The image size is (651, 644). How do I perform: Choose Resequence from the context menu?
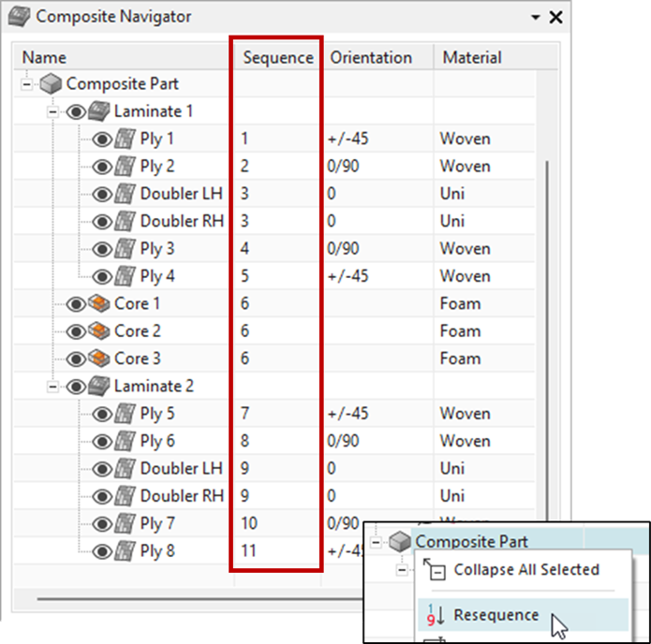496,615
